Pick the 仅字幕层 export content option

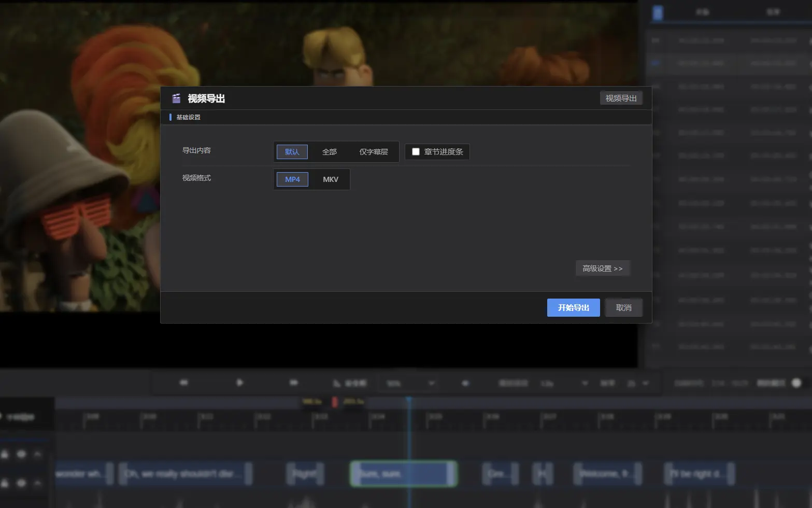[374, 152]
